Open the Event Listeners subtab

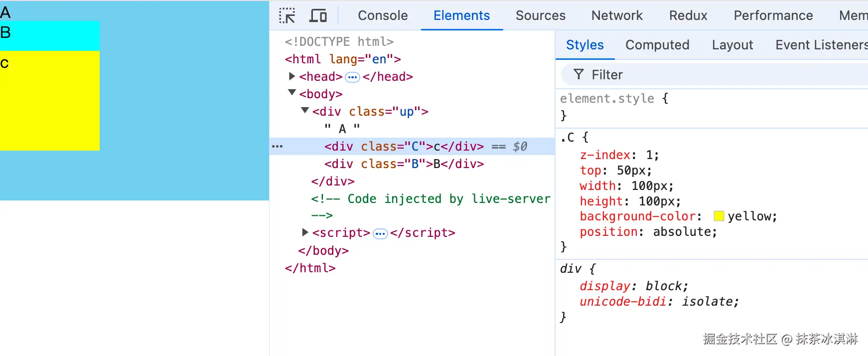coord(822,45)
